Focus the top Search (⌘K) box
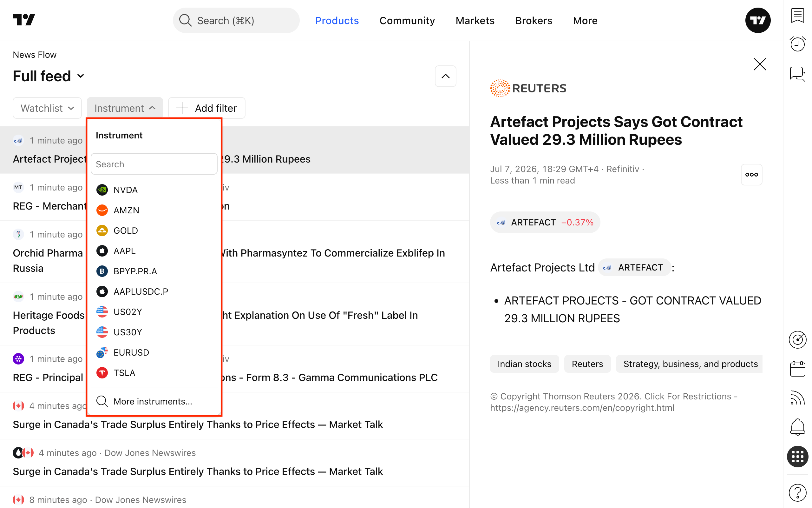 (236, 21)
